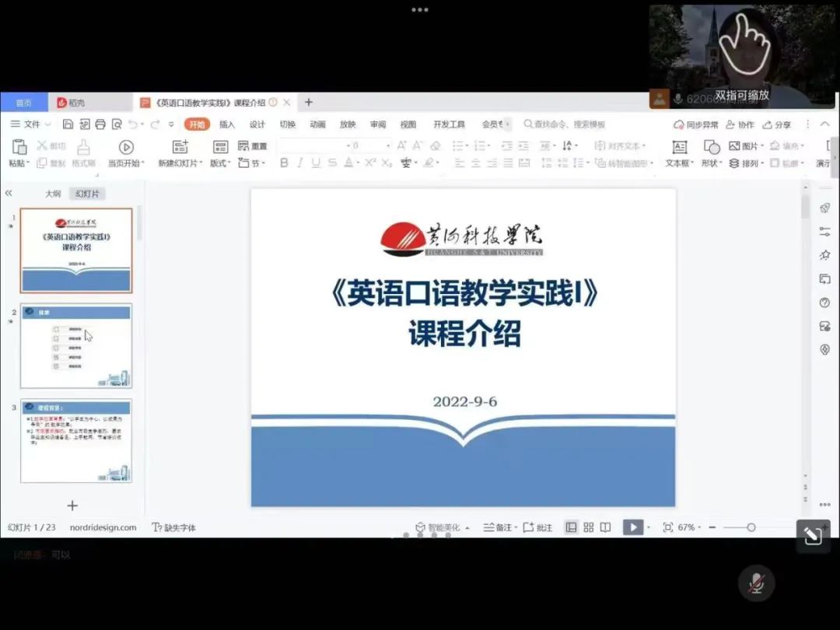Switch to Slide Sorter grid view
The height and width of the screenshot is (630, 840).
coord(589,527)
